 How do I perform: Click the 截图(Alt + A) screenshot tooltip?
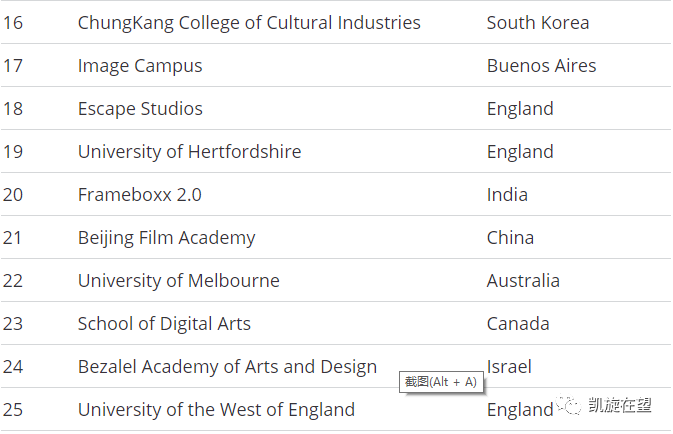click(x=441, y=382)
